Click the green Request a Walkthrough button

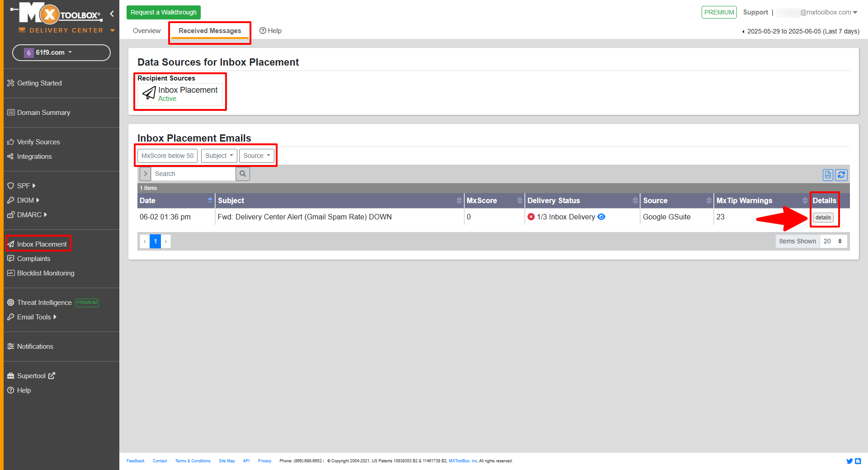tap(163, 12)
